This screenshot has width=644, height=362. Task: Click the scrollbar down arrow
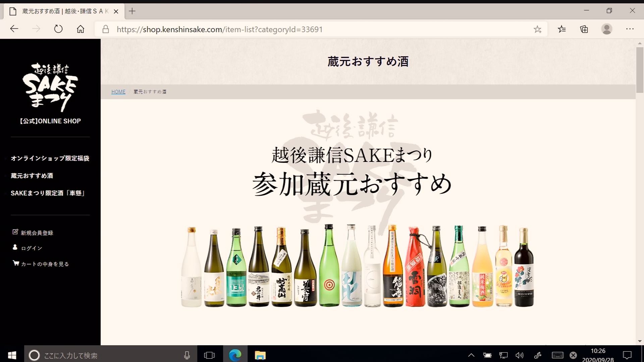[x=640, y=341]
